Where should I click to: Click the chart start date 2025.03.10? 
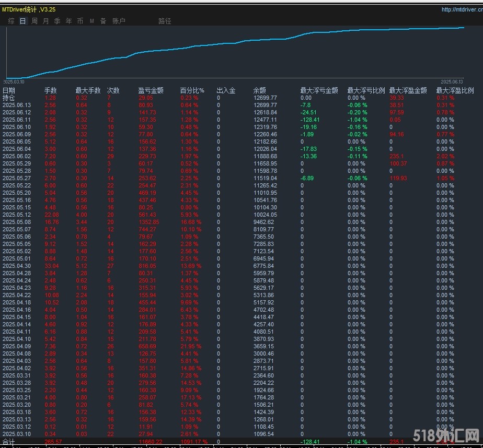[14, 82]
